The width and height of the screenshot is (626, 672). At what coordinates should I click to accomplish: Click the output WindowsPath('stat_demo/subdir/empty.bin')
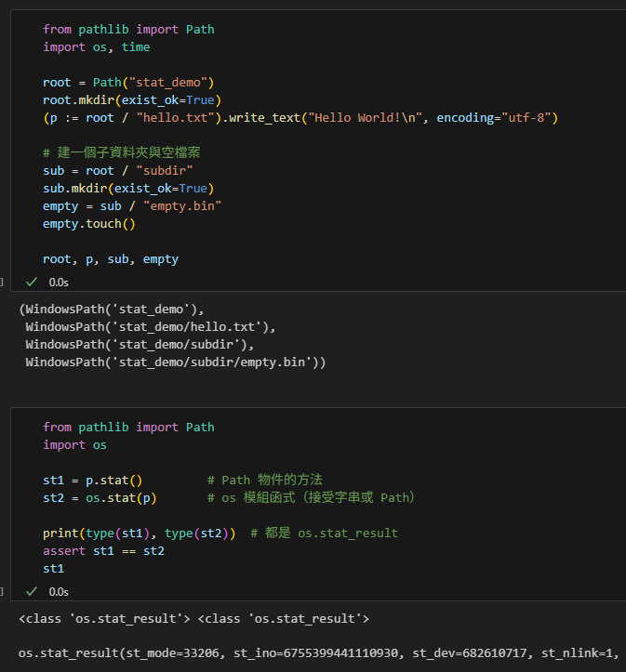[172, 362]
